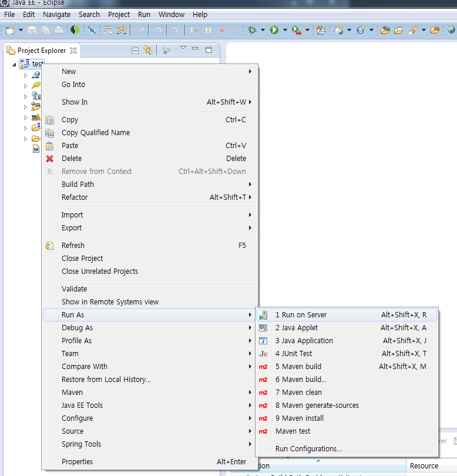The width and height of the screenshot is (457, 476).
Task: Open Project Explorer view menu triangle
Action: [x=183, y=48]
